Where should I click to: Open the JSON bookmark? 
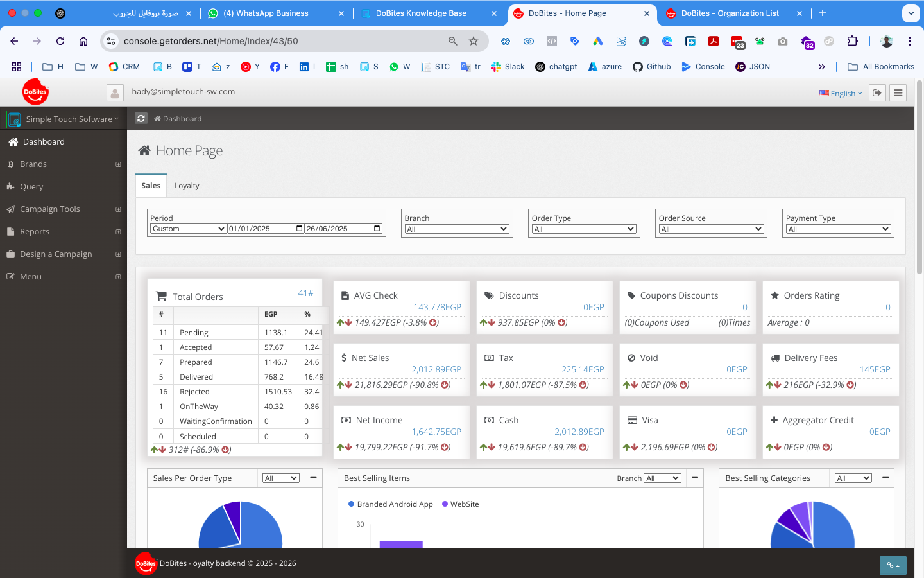[753, 67]
